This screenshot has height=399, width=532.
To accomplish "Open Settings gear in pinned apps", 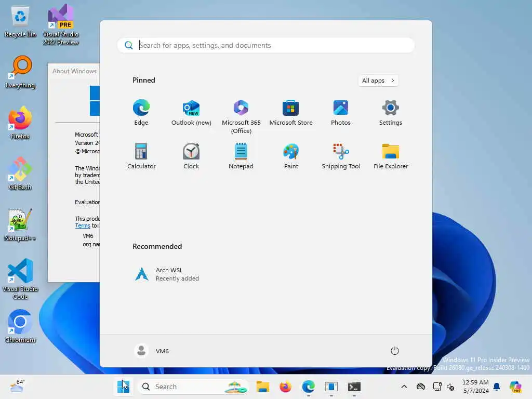I will pos(391,113).
